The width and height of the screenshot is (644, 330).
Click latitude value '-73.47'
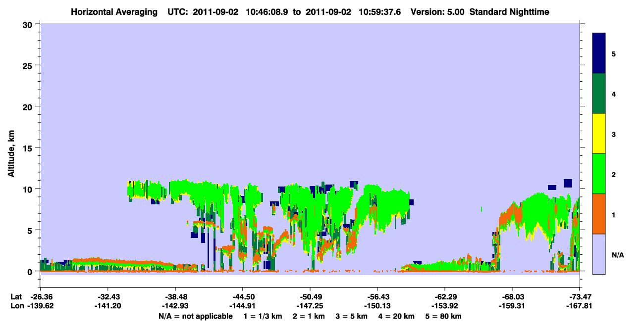pyautogui.click(x=579, y=297)
